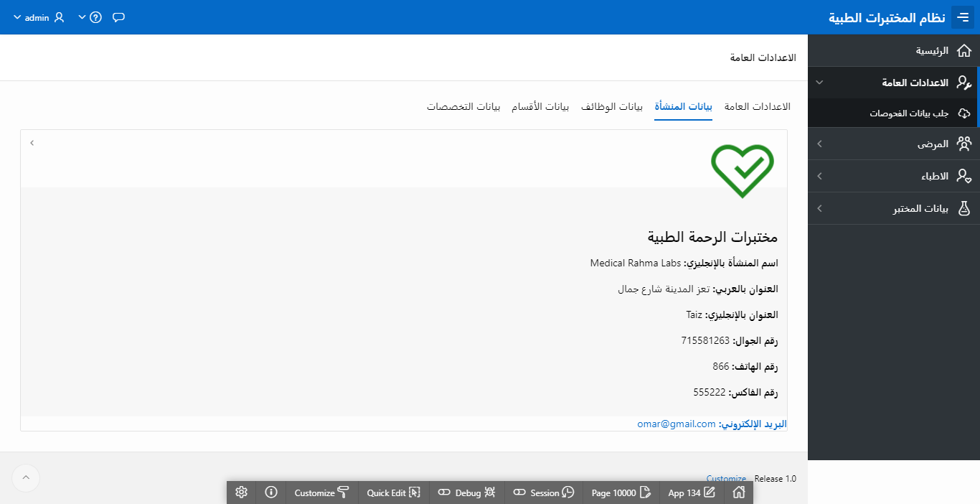
Task: Click the المرضى patients group icon
Action: pyautogui.click(x=964, y=144)
